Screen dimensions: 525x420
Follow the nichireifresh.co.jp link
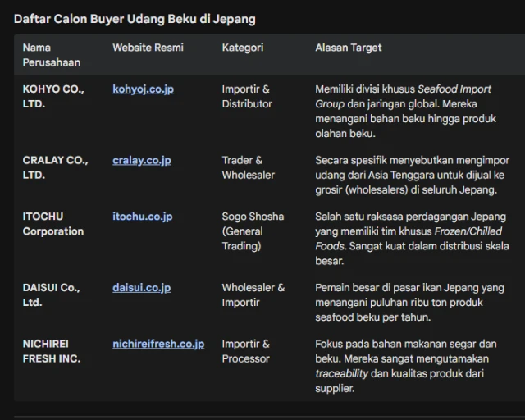coord(158,344)
